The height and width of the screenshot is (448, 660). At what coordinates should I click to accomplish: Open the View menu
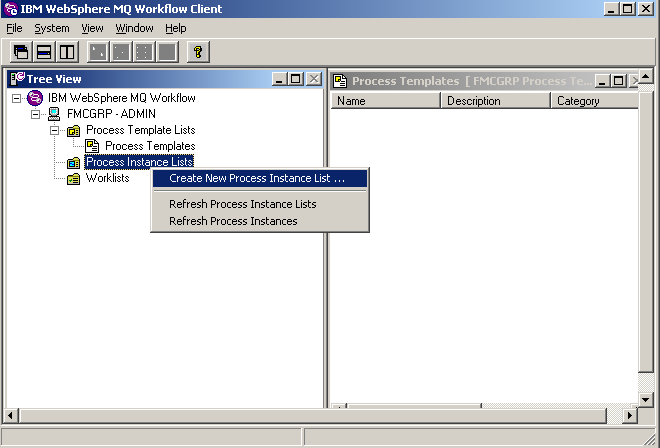click(x=92, y=28)
